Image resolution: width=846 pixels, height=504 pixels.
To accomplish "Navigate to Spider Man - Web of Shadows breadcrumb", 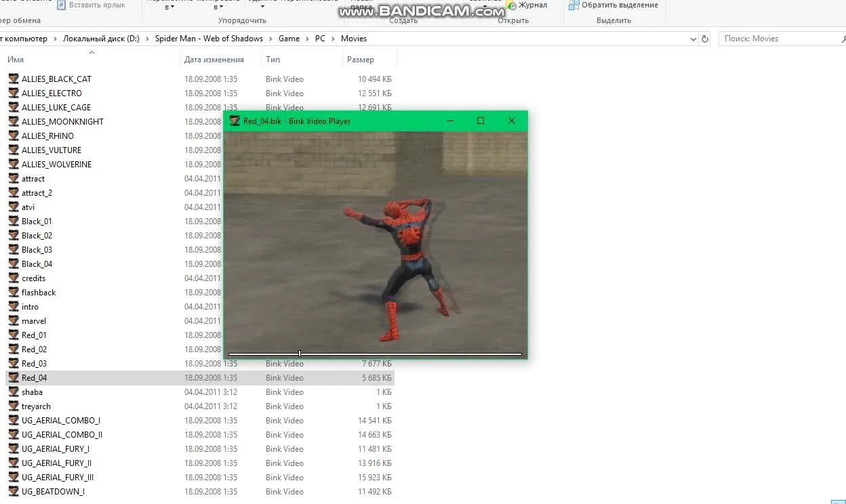I will 209,39.
